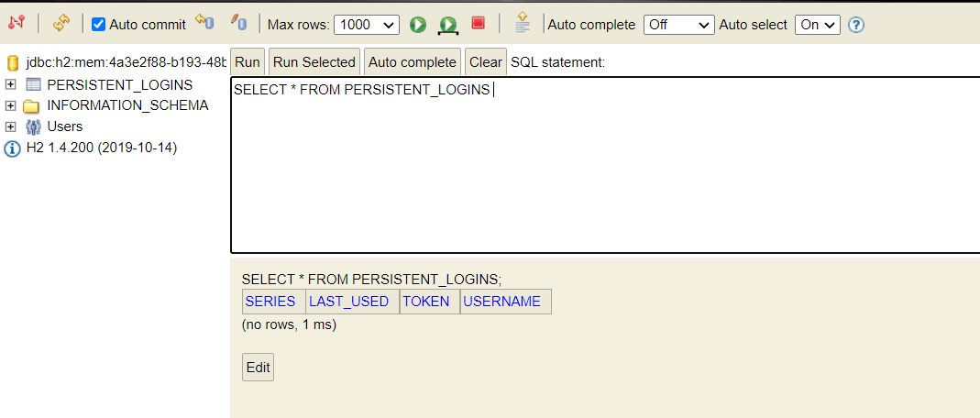Image resolution: width=980 pixels, height=418 pixels.
Task: Click the Run Selected button
Action: click(x=314, y=61)
